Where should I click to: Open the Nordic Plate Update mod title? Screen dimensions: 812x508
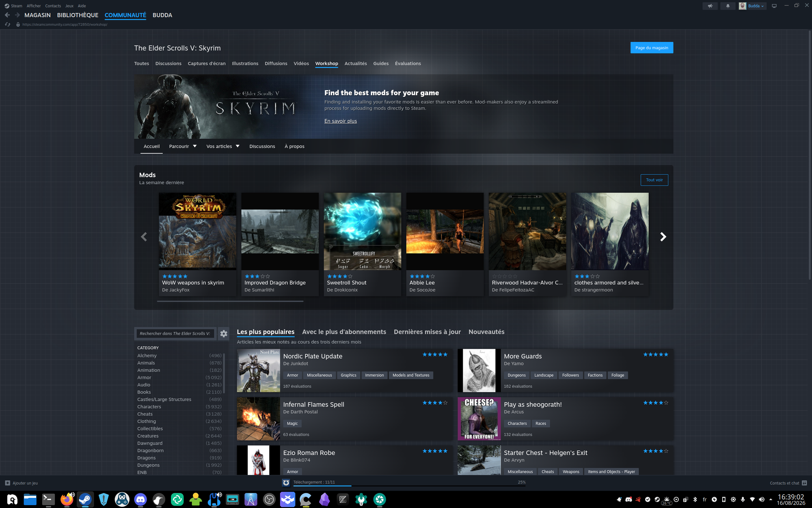(313, 356)
